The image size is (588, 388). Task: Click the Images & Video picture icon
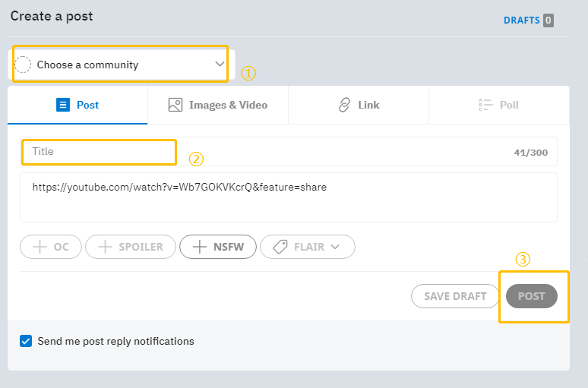175,105
